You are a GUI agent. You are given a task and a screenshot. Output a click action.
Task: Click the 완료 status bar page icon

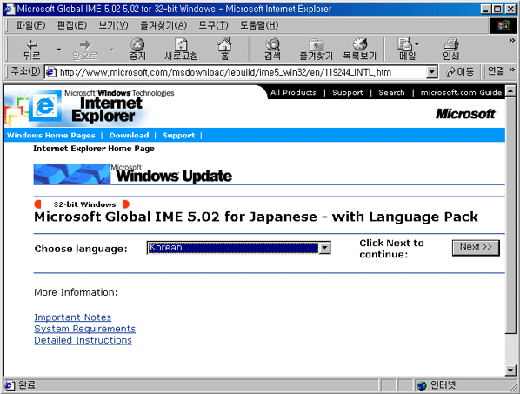point(9,386)
